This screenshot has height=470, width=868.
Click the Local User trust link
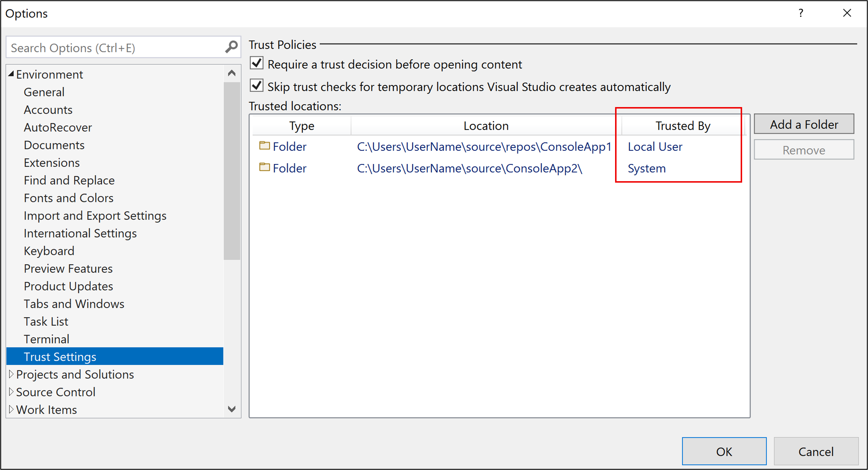pos(655,147)
